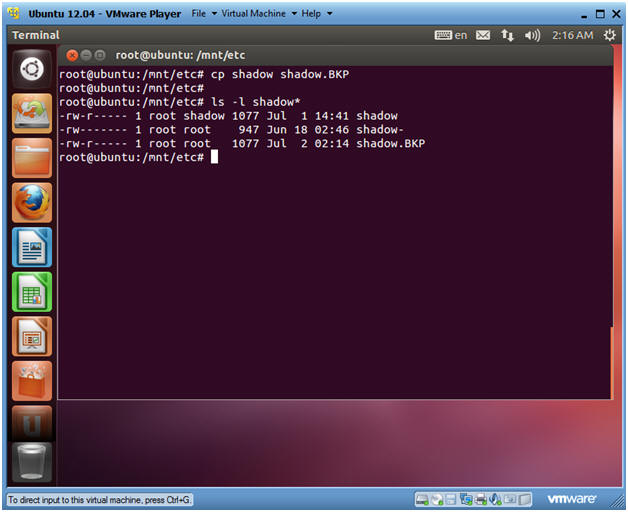Screen dimensions: 628x512
Task: Open keyboard layout indicator 'en'
Action: pos(451,35)
